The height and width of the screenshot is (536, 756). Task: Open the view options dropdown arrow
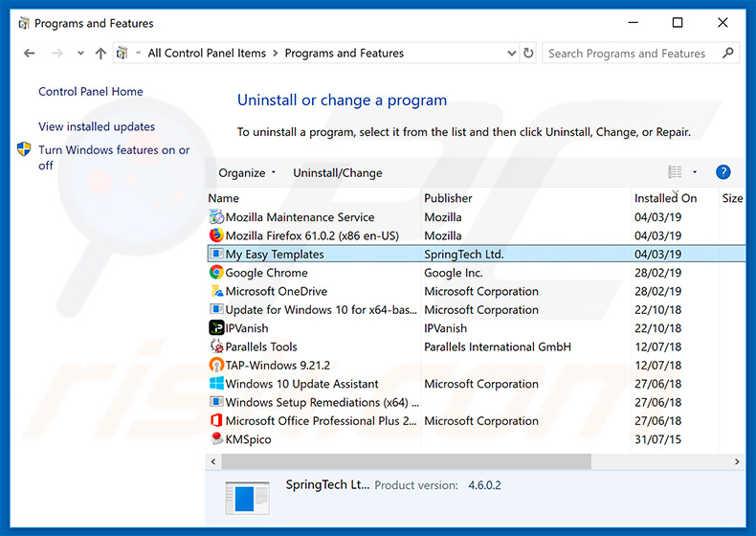pos(695,171)
